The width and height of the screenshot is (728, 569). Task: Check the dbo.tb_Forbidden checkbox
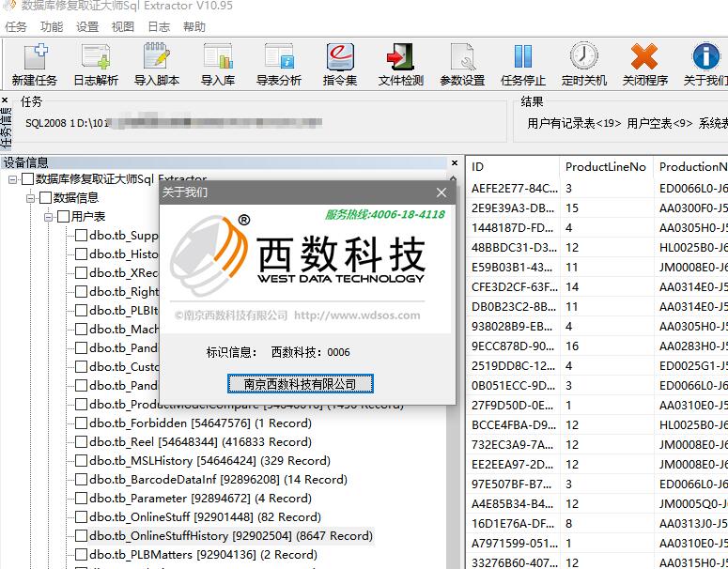(81, 423)
